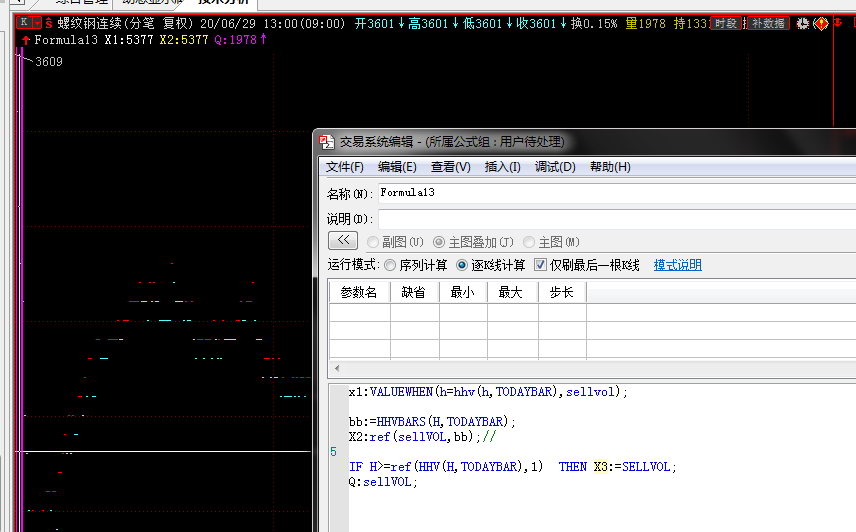This screenshot has width=856, height=532.
Task: Click the Q:1978 indicator value
Action: pos(235,40)
